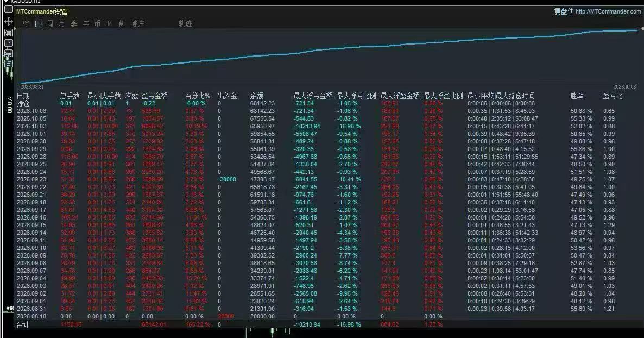Open the http://MTCommander.com link
The image size is (644, 338).
coord(608,11)
